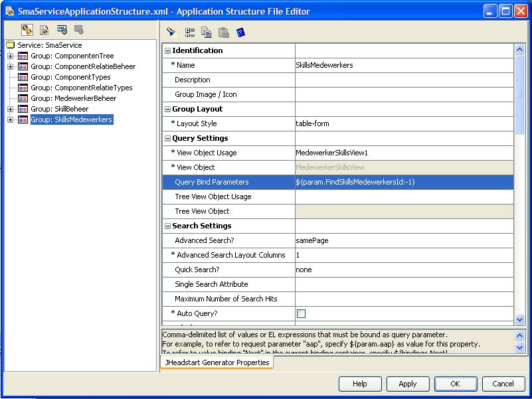
Task: Toggle the Auto Query checkbox
Action: coord(302,313)
